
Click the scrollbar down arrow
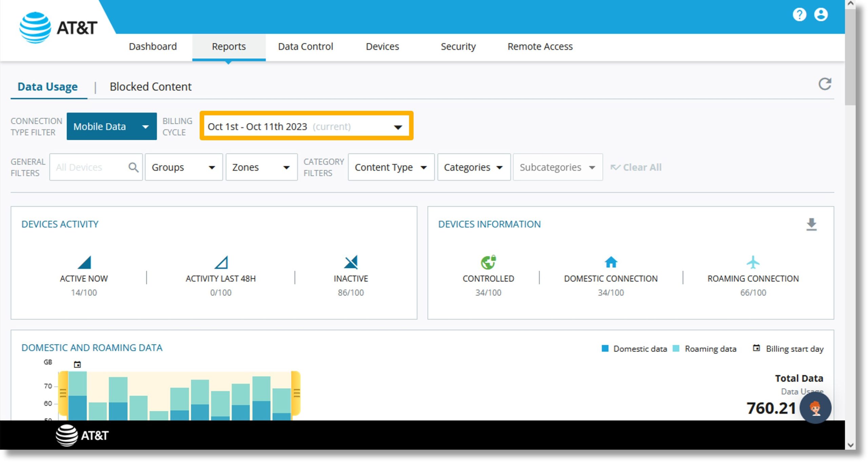850,445
